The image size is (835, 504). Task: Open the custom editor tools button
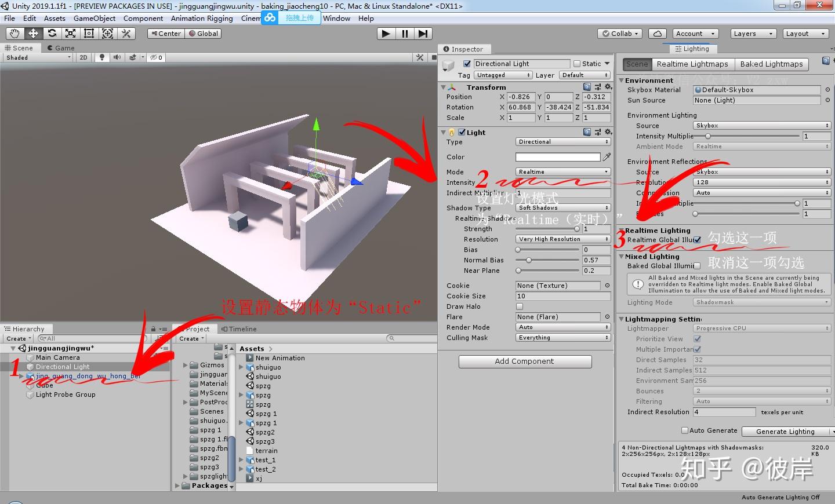(x=126, y=34)
